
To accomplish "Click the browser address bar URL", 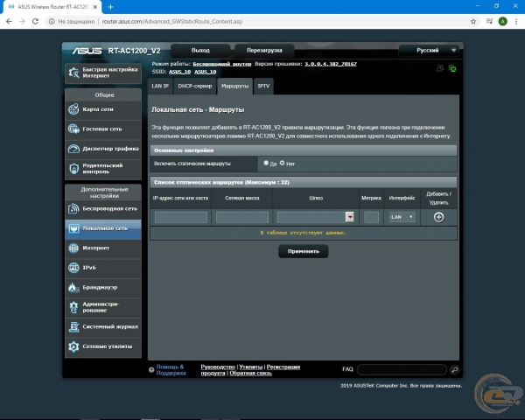I will click(172, 21).
